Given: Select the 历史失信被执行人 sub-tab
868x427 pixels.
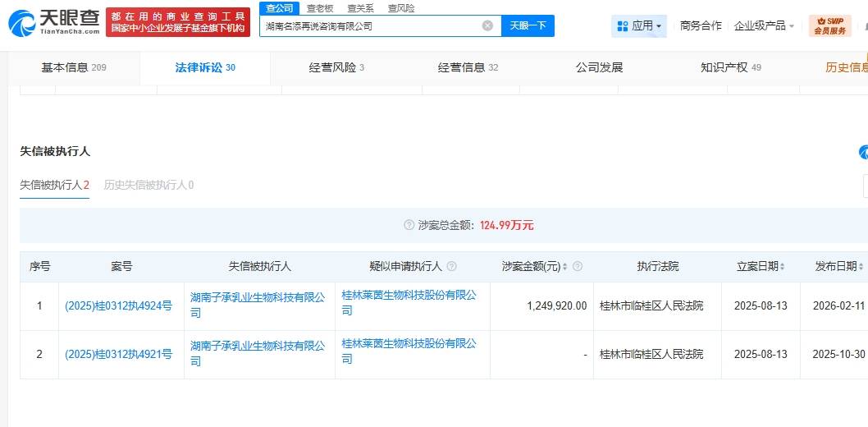Looking at the screenshot, I should [x=148, y=185].
